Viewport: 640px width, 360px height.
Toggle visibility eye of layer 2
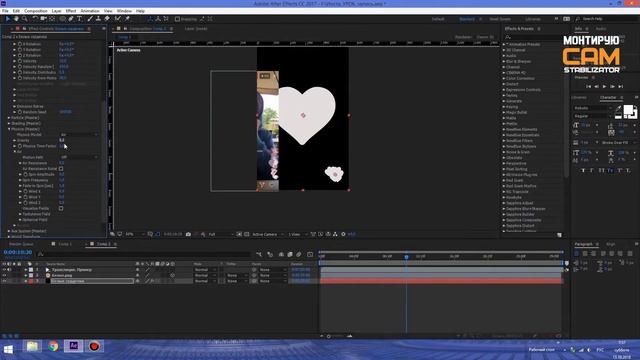(4, 276)
